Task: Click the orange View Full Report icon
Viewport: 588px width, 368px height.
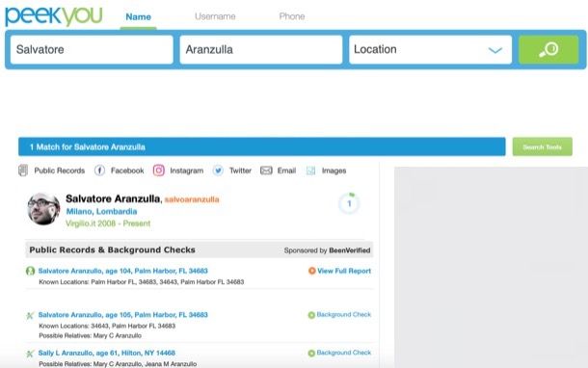Action: [311, 271]
